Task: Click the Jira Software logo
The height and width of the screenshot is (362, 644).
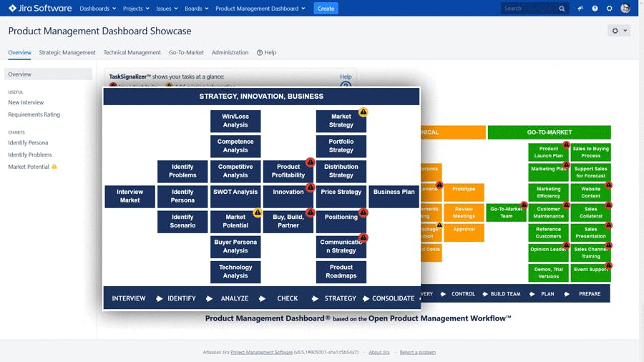Action: [40, 8]
